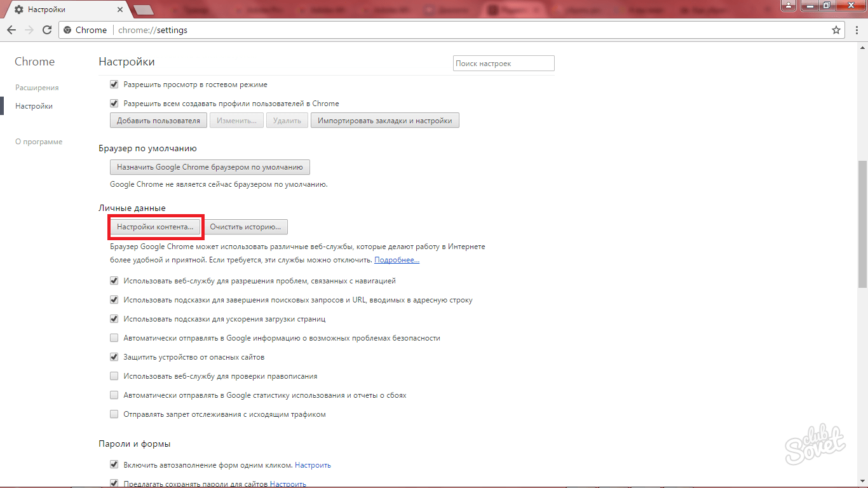Click the 'Браузер по умолчанию' section heading
Viewport: 868px width, 488px height.
click(148, 148)
